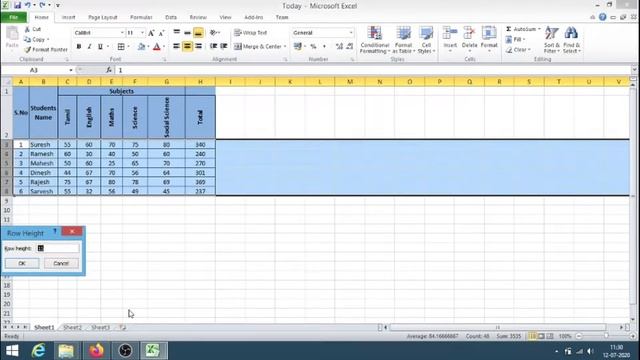640x360 pixels.
Task: Increase font size with Grow Font icon
Action: [x=151, y=33]
